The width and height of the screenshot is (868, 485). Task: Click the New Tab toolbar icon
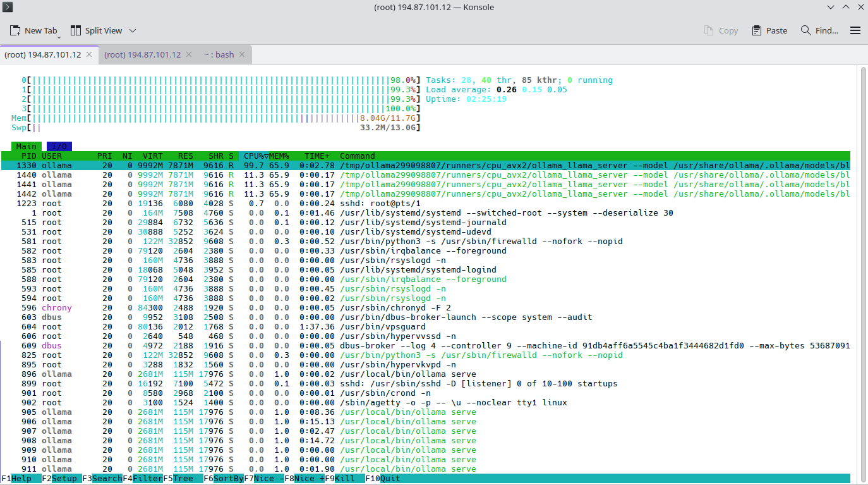coord(15,30)
